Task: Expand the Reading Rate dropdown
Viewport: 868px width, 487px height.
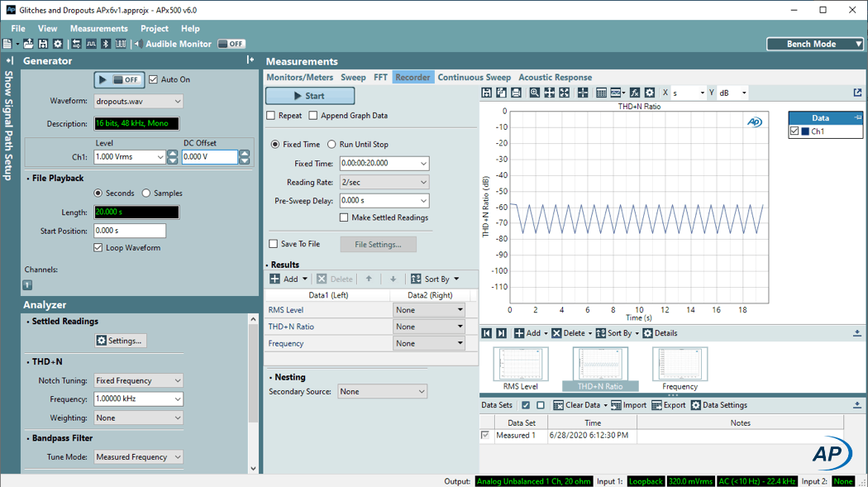Action: tap(384, 182)
